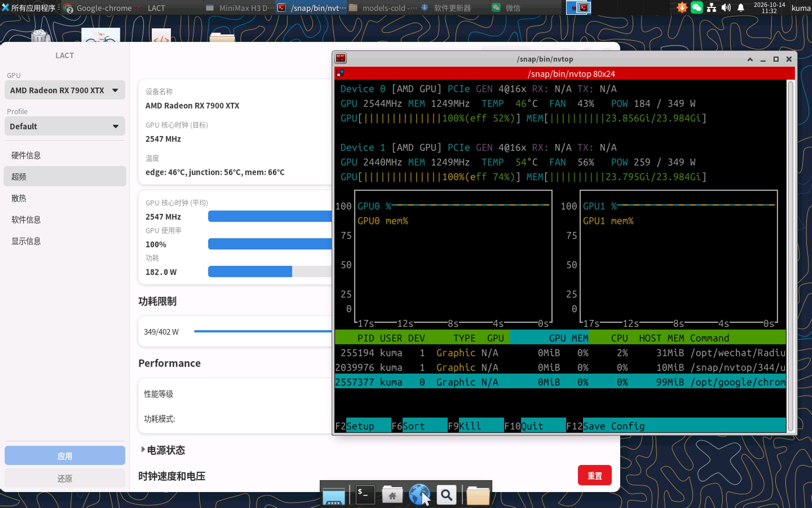812x508 pixels.
Task: Click the nvtop terminal vertical scrollbar
Action: [x=790, y=255]
